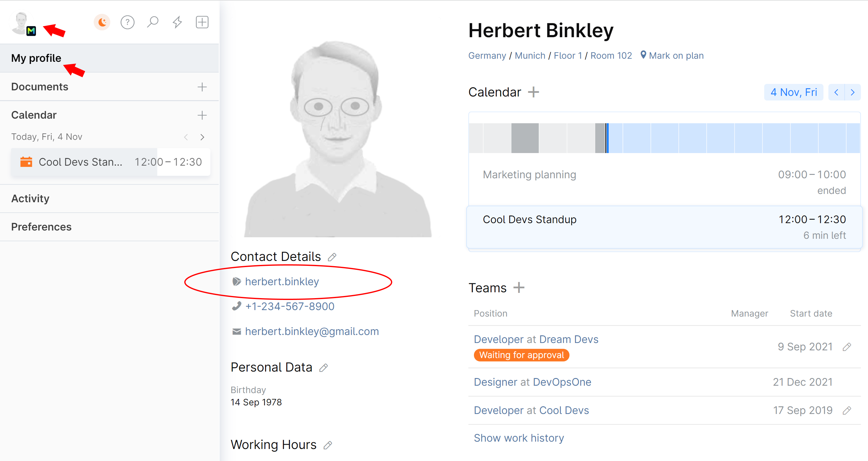
Task: Click the Activity section item
Action: 30,198
